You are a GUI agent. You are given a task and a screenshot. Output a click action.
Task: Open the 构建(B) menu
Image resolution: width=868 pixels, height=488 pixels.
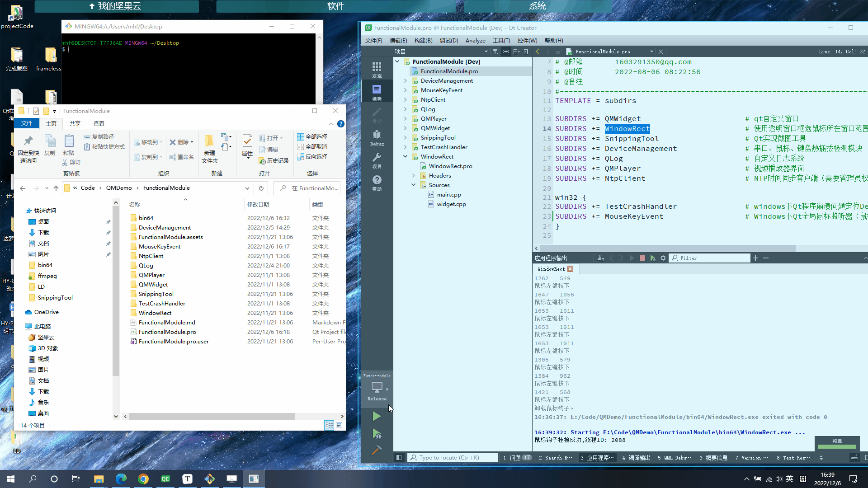(x=423, y=40)
